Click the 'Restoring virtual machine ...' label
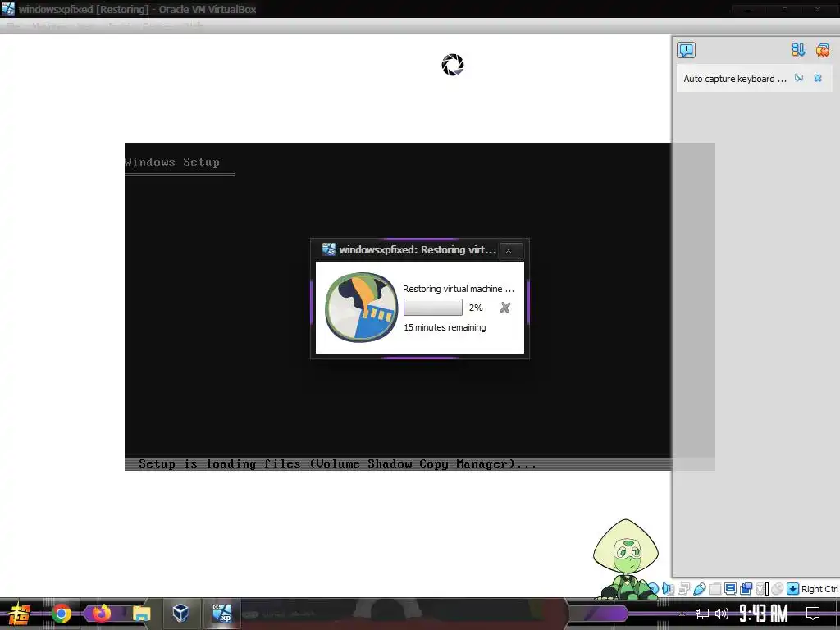Screen dimensions: 840x630 click(458, 289)
